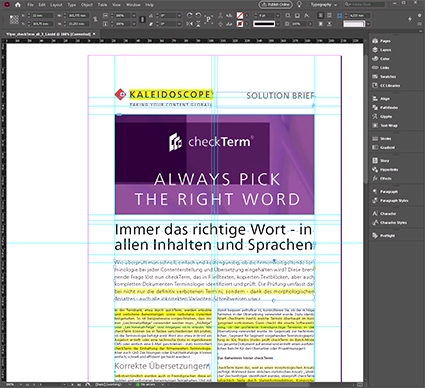Open the Color panel
Image resolution: width=425 pixels, height=388 pixels.
381,59
